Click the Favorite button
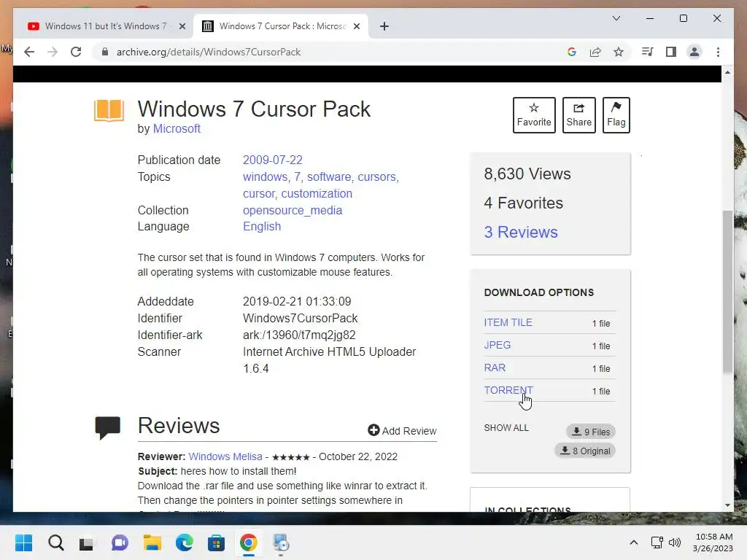 [x=534, y=115]
